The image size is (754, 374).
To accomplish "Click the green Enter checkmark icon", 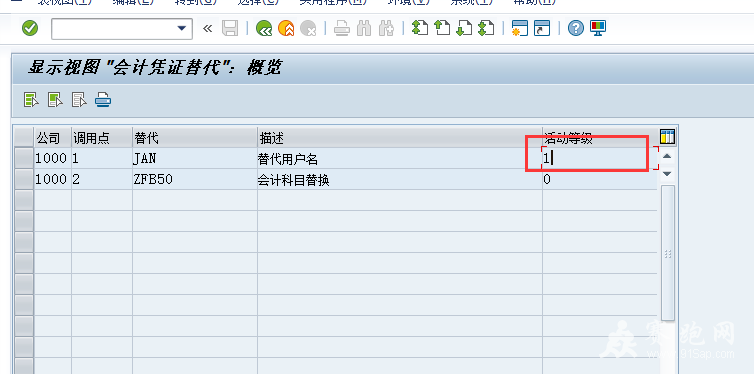I will click(30, 28).
